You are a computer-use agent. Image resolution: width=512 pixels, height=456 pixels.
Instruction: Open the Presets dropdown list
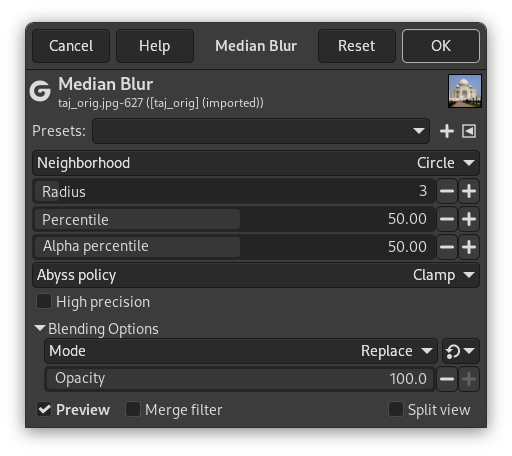click(x=261, y=131)
